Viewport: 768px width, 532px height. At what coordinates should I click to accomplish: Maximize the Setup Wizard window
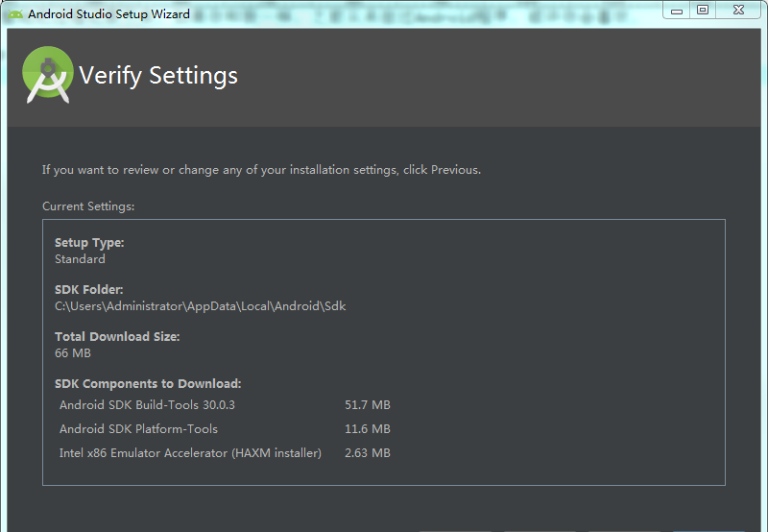coord(703,11)
